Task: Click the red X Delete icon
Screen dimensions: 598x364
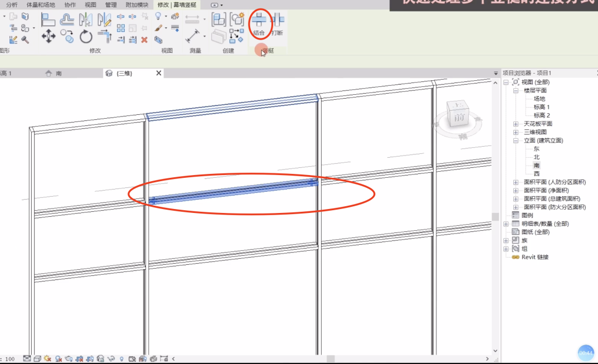Action: pyautogui.click(x=144, y=40)
